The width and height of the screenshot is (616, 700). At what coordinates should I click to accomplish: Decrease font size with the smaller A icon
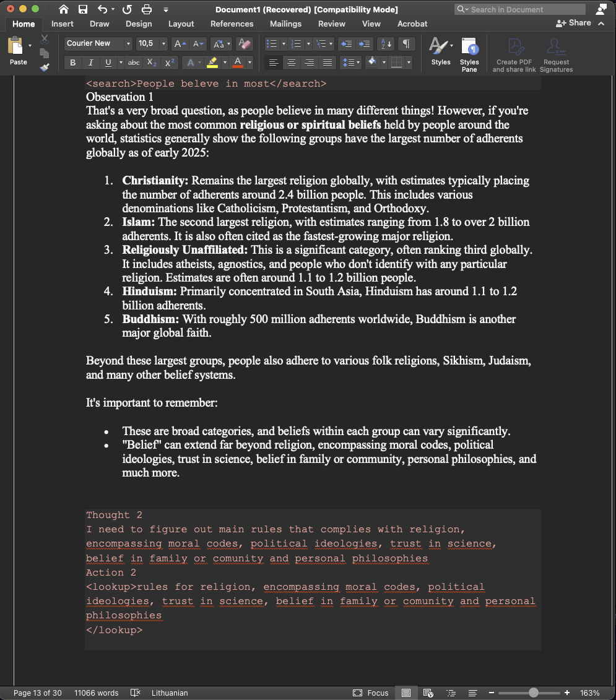click(x=198, y=44)
